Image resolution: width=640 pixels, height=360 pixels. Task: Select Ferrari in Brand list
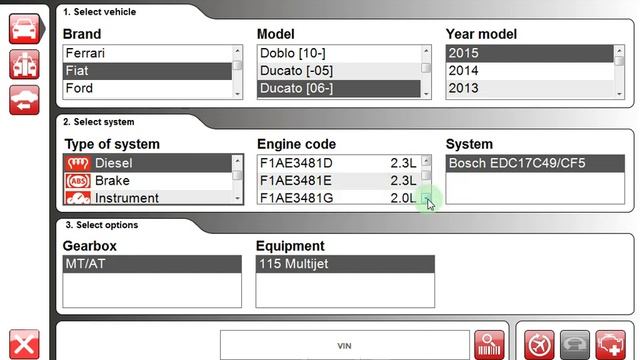(x=147, y=53)
